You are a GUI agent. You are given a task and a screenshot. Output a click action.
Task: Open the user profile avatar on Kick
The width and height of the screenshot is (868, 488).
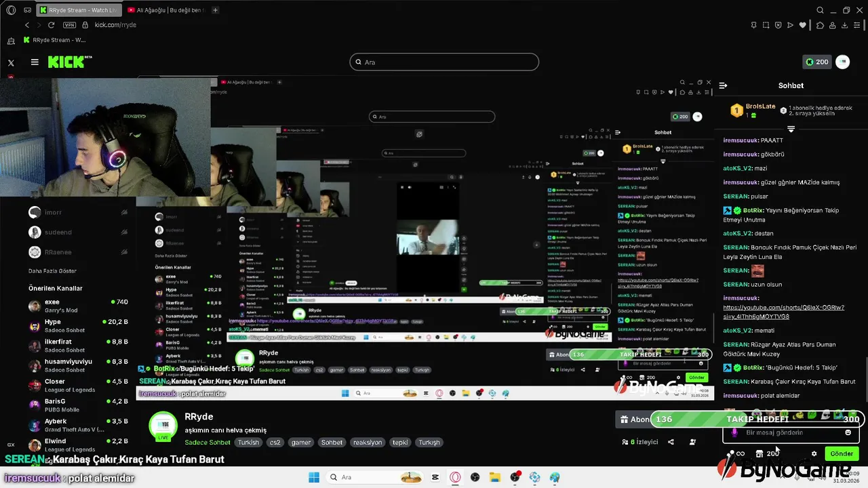pos(842,62)
